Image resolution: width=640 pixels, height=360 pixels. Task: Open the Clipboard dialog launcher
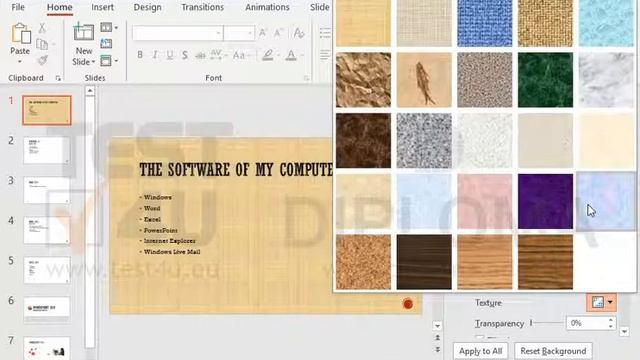(58, 78)
